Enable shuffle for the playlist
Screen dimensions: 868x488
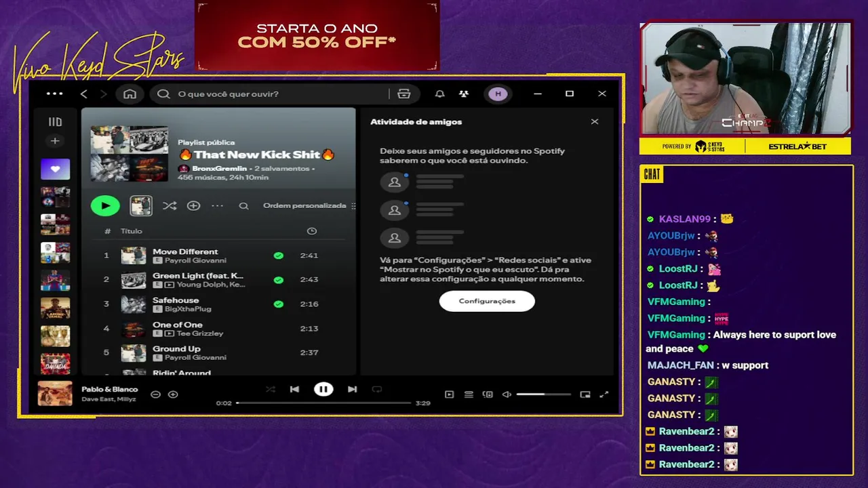170,205
